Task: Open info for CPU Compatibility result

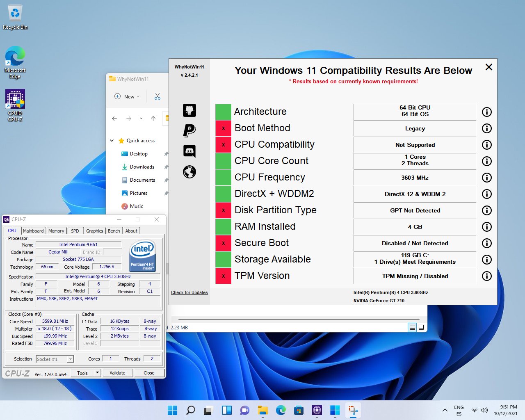Action: (486, 145)
